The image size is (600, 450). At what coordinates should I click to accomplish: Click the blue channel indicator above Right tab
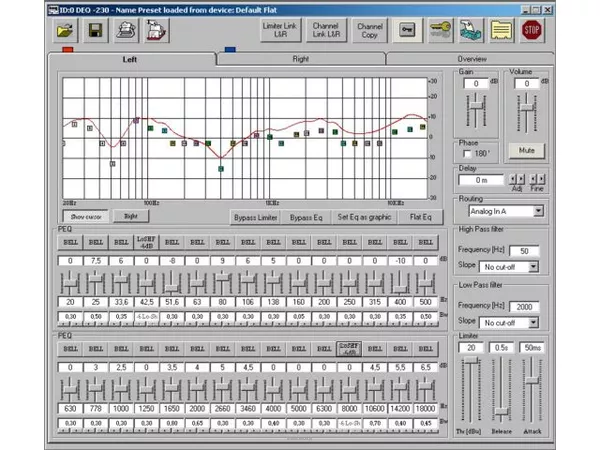click(230, 49)
